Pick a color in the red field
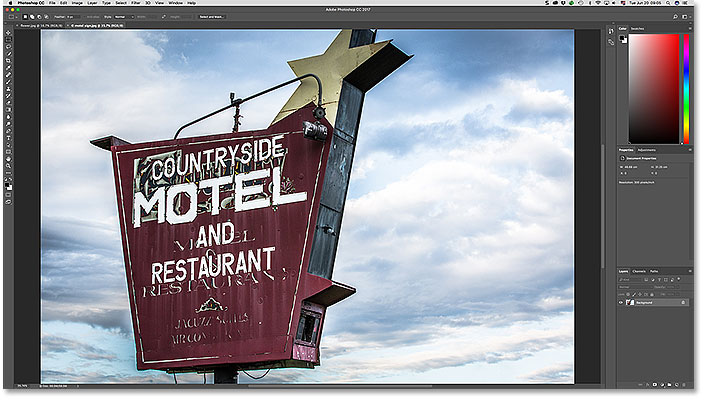 click(654, 89)
